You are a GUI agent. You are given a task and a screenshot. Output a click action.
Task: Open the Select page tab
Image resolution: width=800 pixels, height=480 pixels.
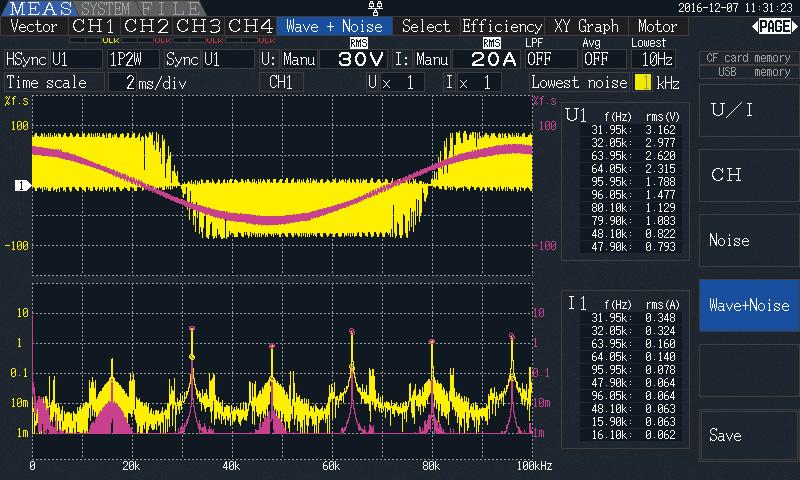pos(426,26)
